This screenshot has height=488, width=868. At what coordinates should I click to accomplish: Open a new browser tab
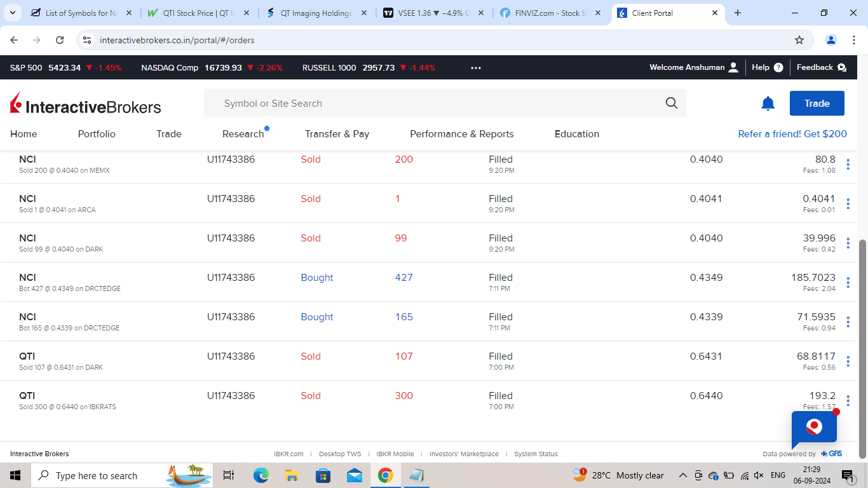click(738, 13)
